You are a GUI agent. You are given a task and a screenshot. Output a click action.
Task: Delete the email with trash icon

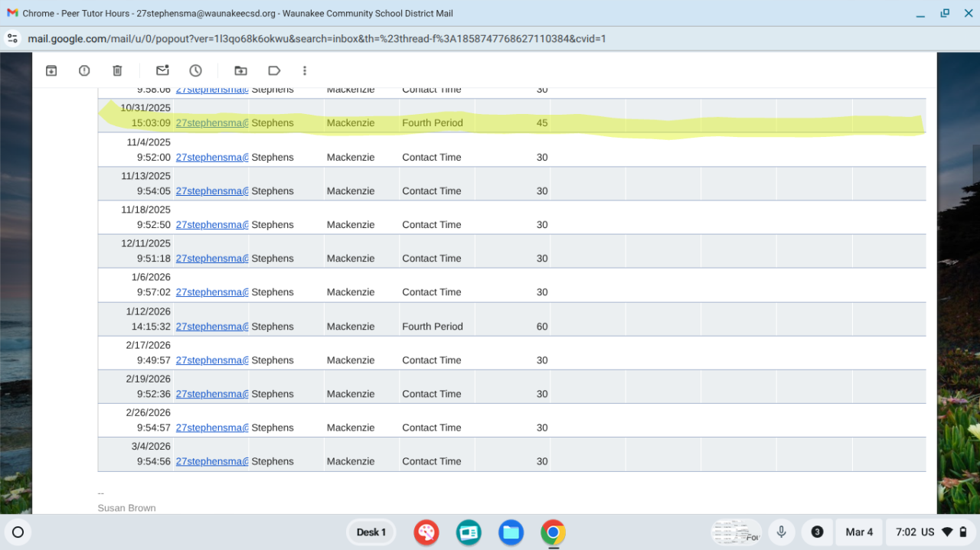click(x=117, y=70)
